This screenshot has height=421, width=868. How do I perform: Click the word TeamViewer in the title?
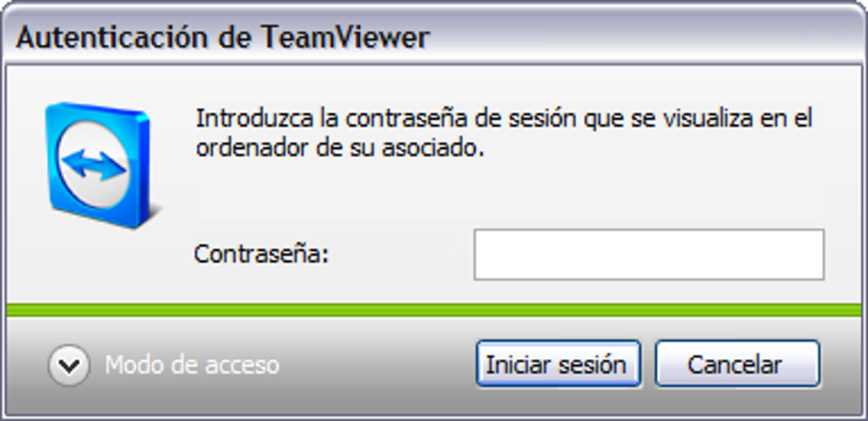[345, 37]
